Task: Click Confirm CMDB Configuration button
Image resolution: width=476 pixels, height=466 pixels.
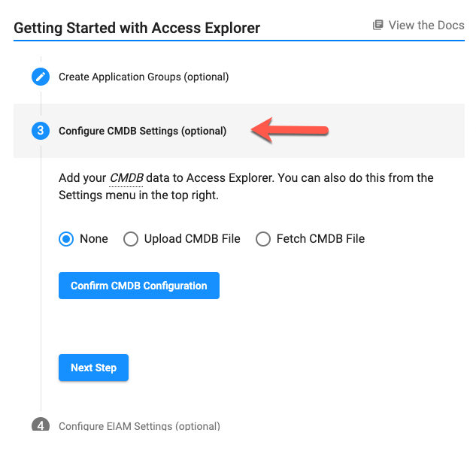Action: pos(139,286)
